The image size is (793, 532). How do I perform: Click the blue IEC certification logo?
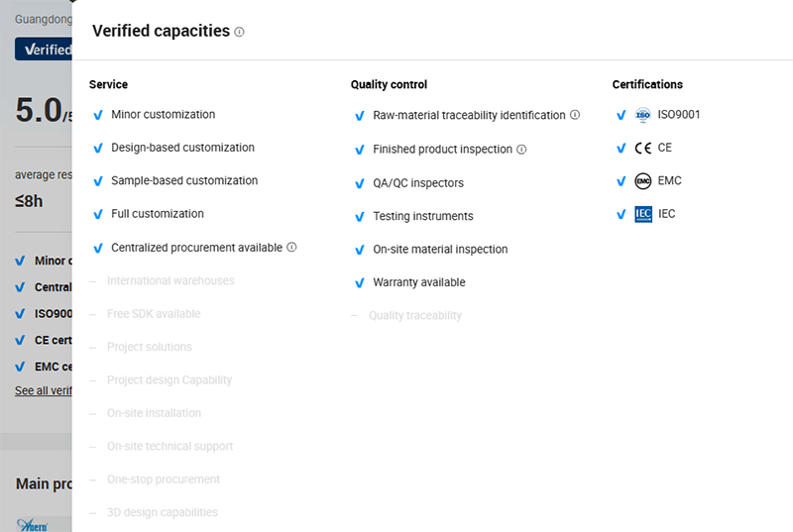643,214
